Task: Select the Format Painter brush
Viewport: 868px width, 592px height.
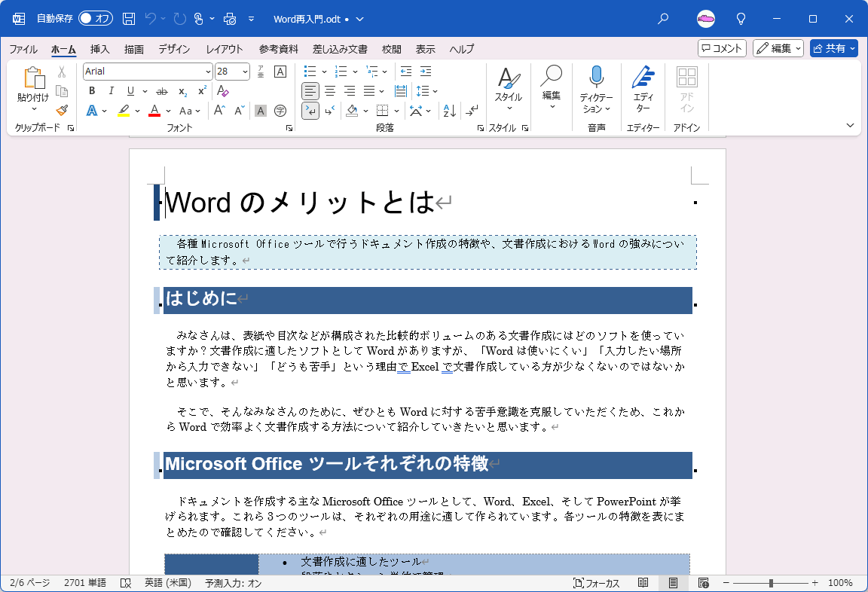Action: (x=62, y=110)
